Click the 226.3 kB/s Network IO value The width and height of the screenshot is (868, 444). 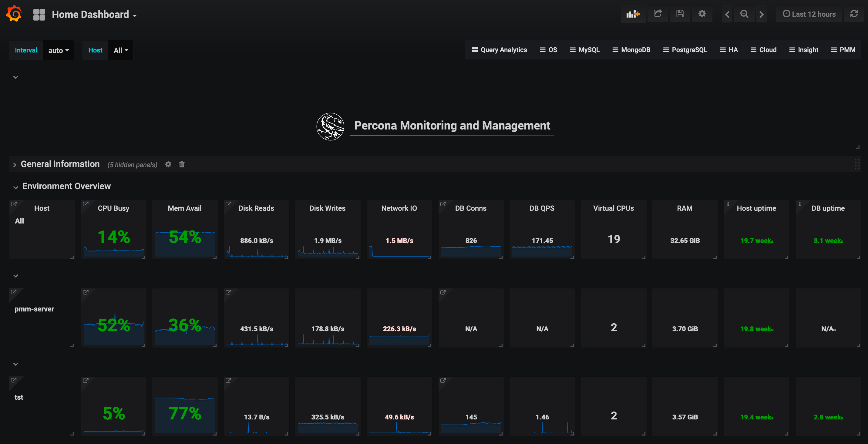point(399,329)
